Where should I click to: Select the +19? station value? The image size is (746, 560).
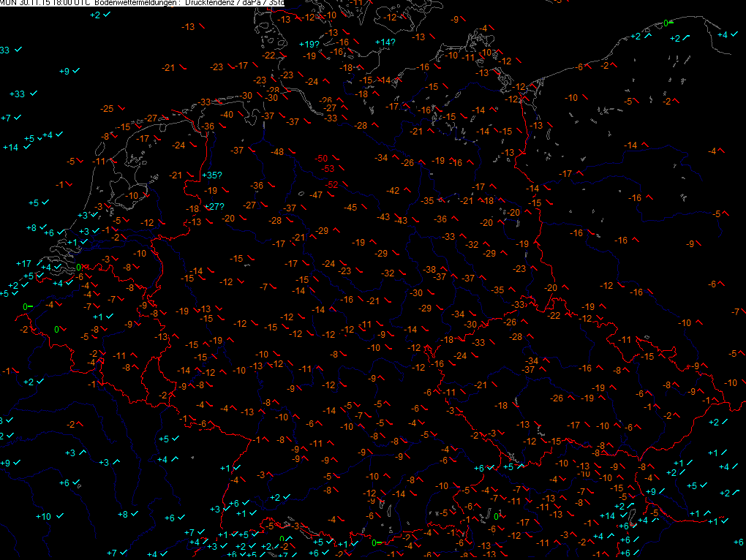(310, 45)
